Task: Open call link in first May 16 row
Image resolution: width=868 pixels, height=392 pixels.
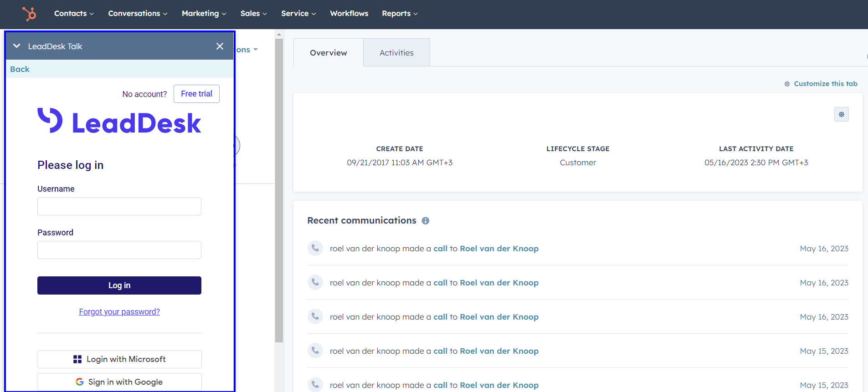Action: [440, 249]
